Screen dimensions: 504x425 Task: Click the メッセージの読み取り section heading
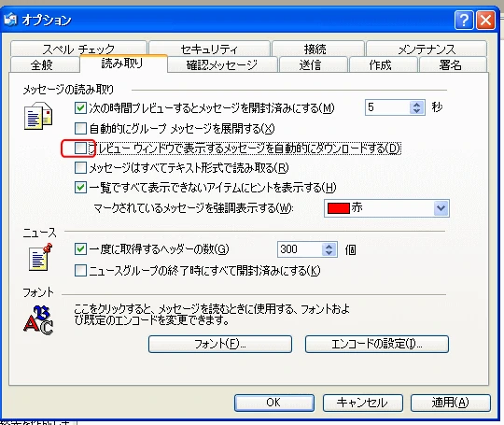point(68,90)
